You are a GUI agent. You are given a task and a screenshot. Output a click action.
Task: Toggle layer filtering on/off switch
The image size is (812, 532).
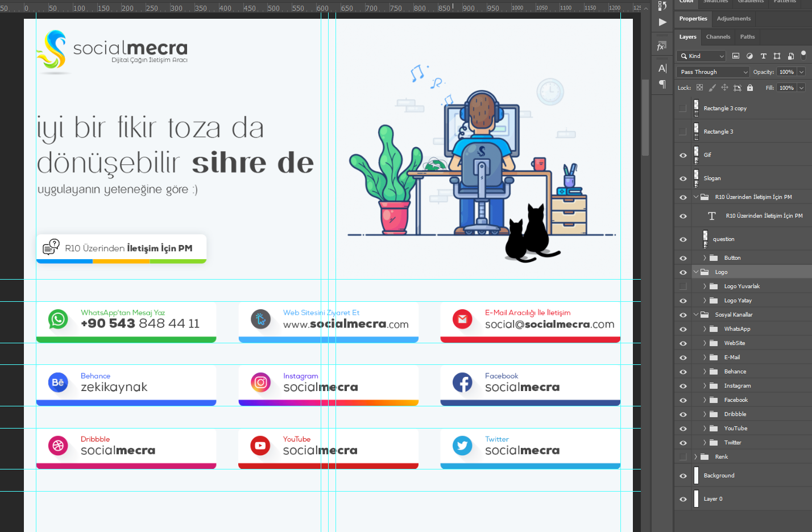tap(803, 55)
